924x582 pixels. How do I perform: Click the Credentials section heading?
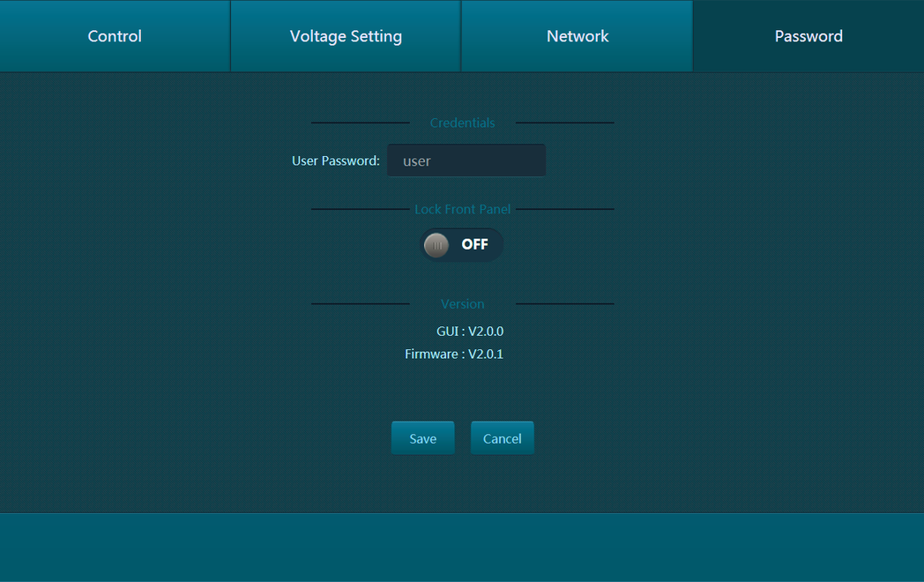pos(462,123)
